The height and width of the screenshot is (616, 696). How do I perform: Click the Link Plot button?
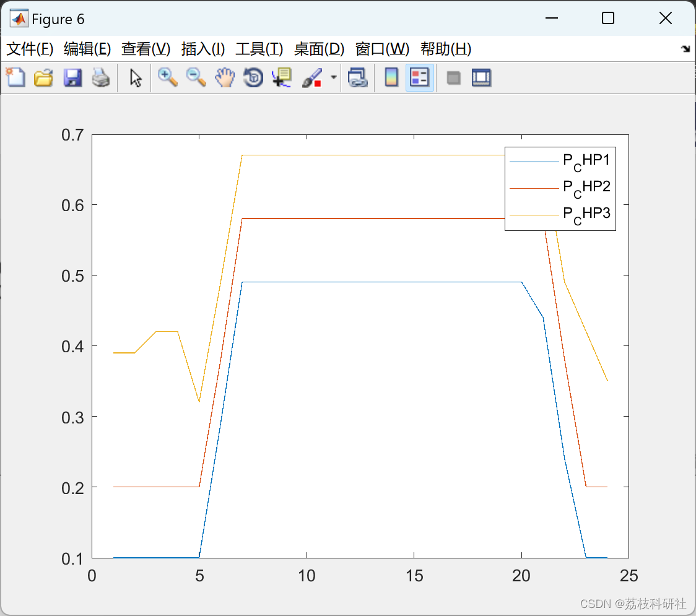[358, 77]
